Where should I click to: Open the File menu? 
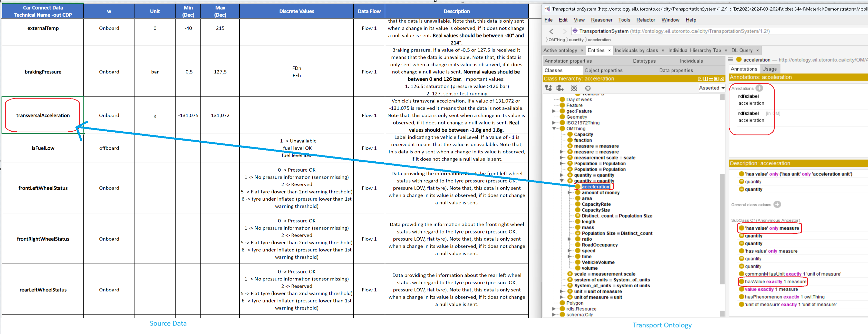click(548, 20)
